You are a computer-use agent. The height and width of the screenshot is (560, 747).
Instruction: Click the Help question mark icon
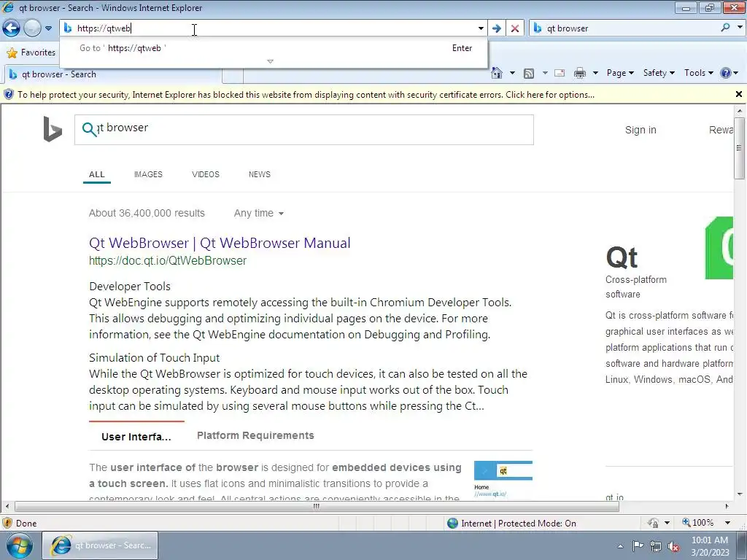tap(726, 73)
